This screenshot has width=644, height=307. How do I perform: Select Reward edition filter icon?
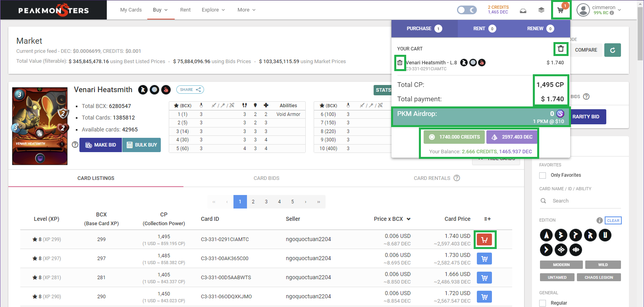(590, 235)
